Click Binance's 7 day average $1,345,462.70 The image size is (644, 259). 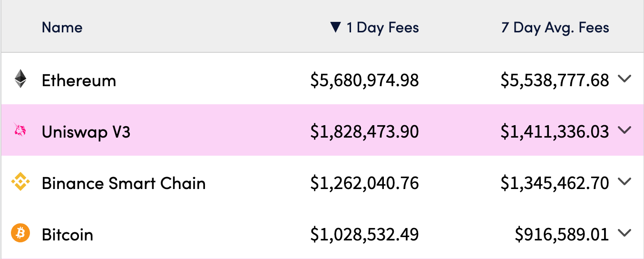[x=555, y=183]
